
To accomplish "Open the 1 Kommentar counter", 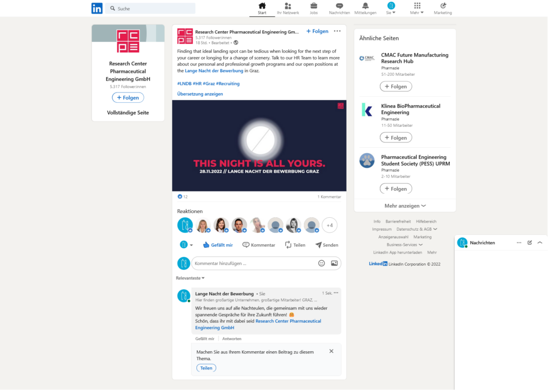I will (x=329, y=197).
